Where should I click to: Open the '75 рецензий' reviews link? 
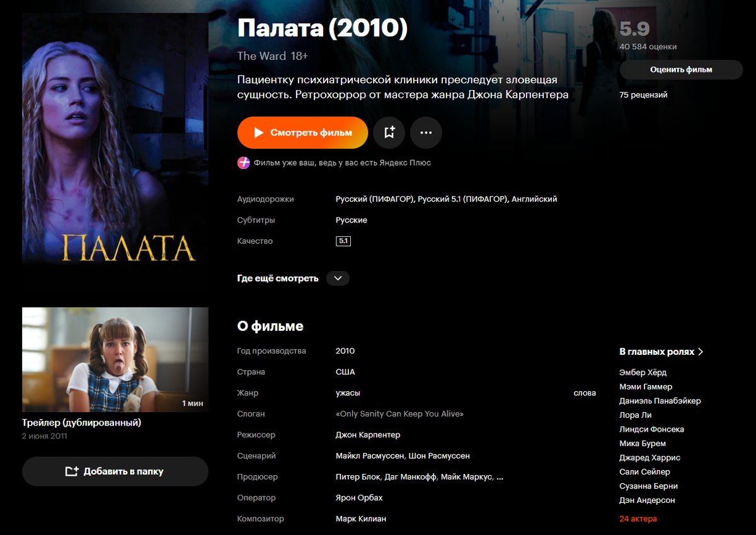click(643, 95)
